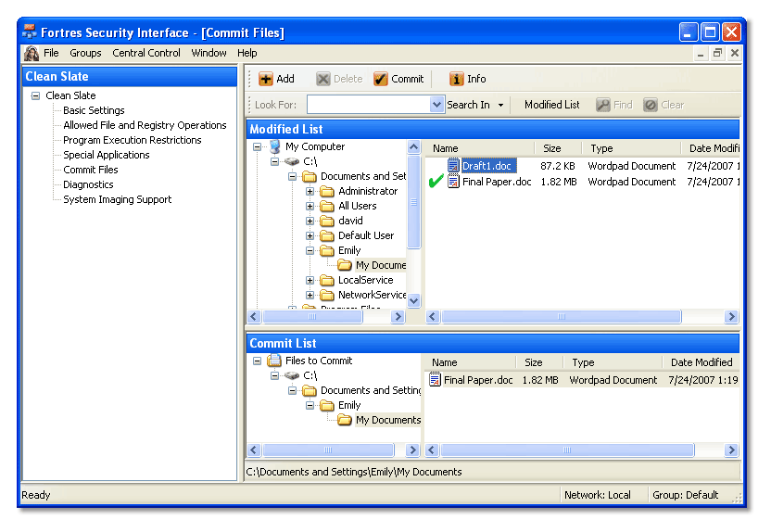Expand the LocalService folder
Image resolution: width=771 pixels, height=532 pixels.
click(310, 280)
